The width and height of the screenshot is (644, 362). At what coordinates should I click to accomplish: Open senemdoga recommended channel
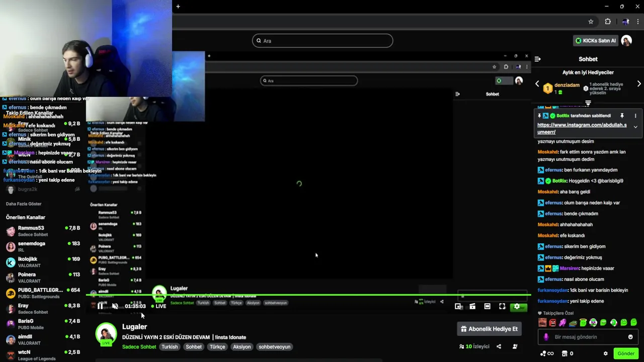click(x=43, y=246)
